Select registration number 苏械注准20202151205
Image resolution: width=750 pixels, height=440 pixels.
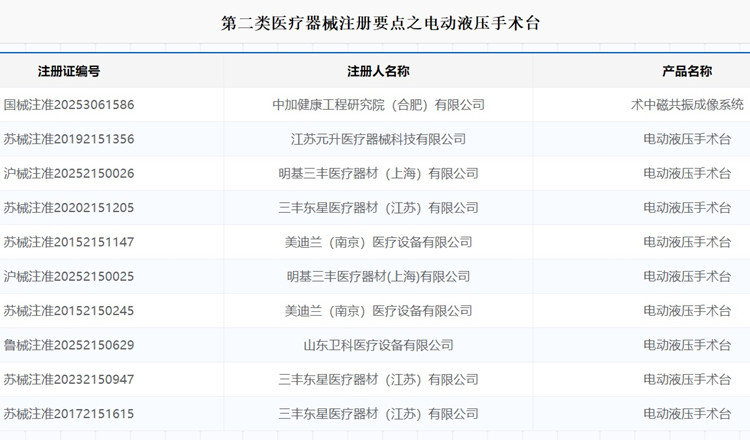69,208
